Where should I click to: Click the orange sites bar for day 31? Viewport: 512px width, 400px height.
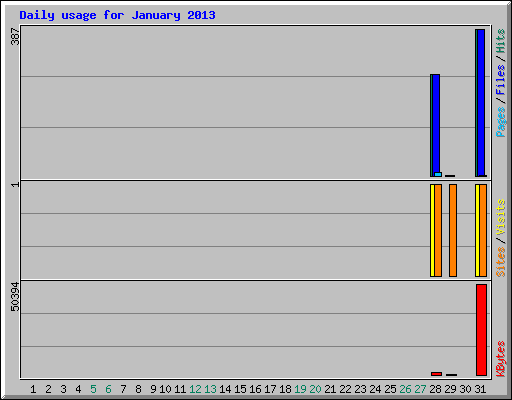[483, 230]
